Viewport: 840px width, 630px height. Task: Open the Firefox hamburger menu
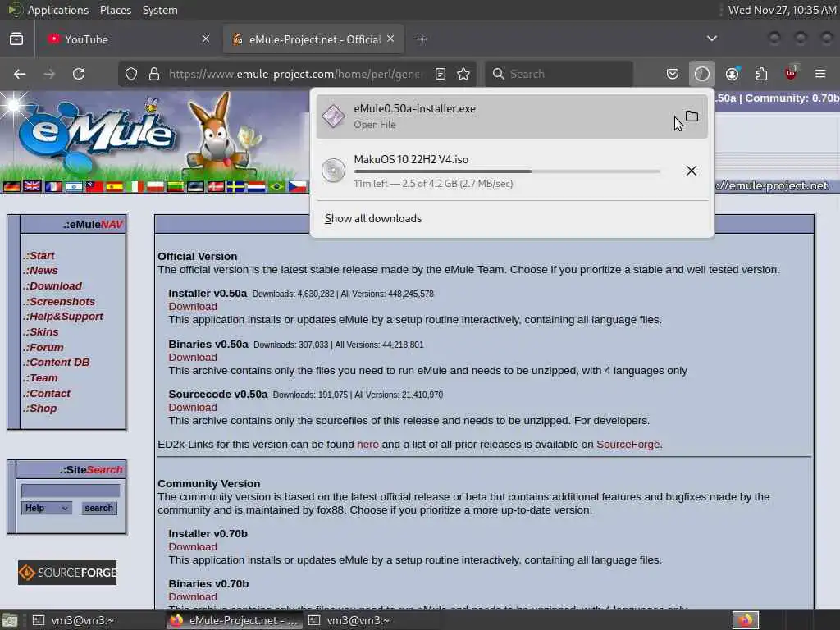click(820, 74)
